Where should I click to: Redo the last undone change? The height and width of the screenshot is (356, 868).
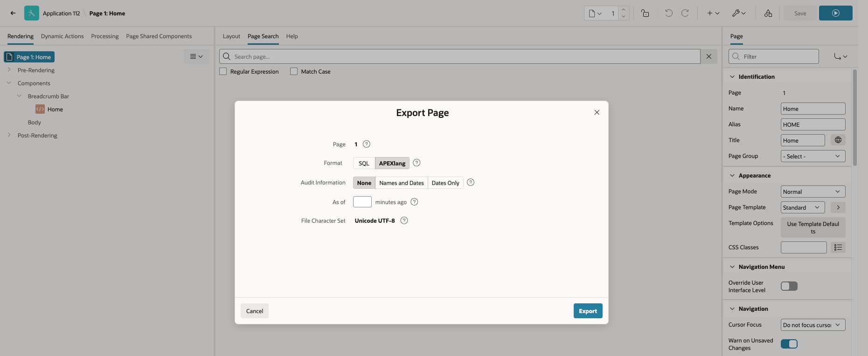[x=685, y=13]
